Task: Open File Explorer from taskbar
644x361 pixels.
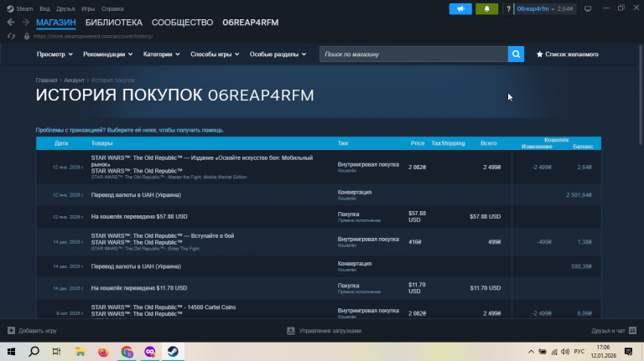Action: [80, 352]
